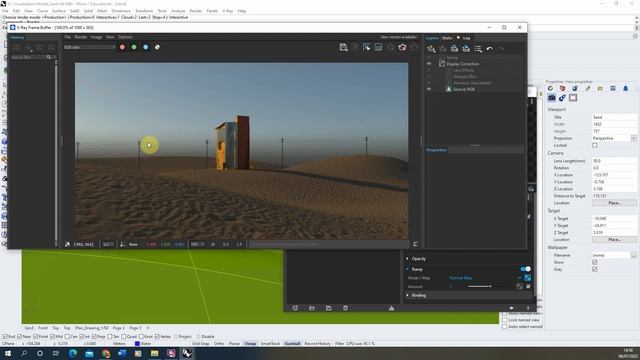Viewport: 640px width, 360px height.
Task: Open Render menu in V-Ray Frame Buffer
Action: click(x=80, y=37)
